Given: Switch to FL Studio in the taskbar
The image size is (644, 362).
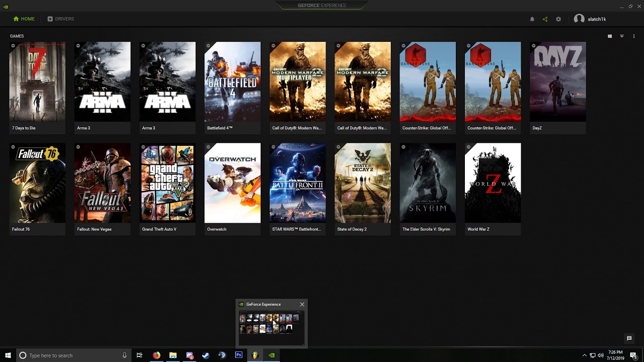Looking at the screenshot, I should point(255,355).
